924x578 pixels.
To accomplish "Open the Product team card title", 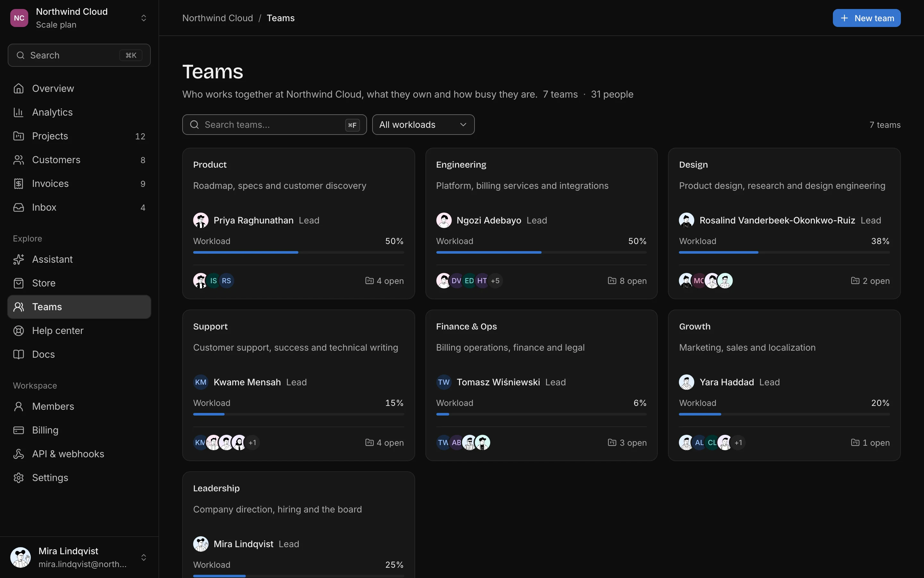I will pyautogui.click(x=210, y=164).
